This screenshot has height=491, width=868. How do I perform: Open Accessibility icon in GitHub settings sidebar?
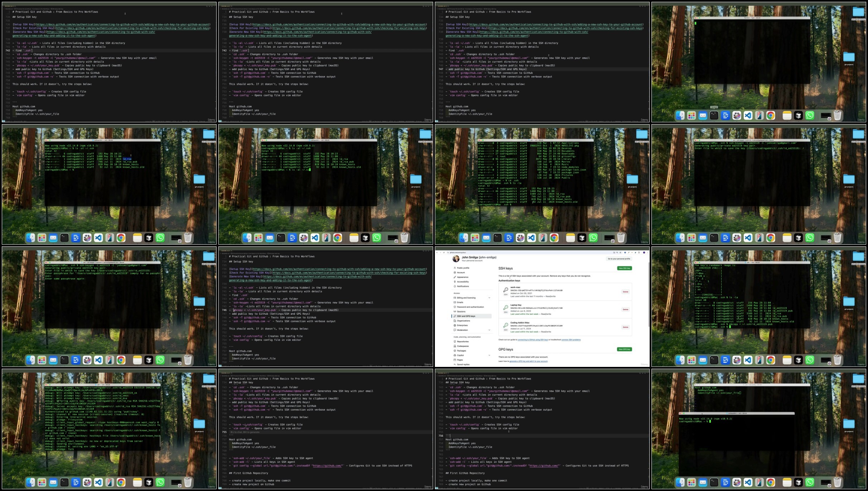[455, 282]
